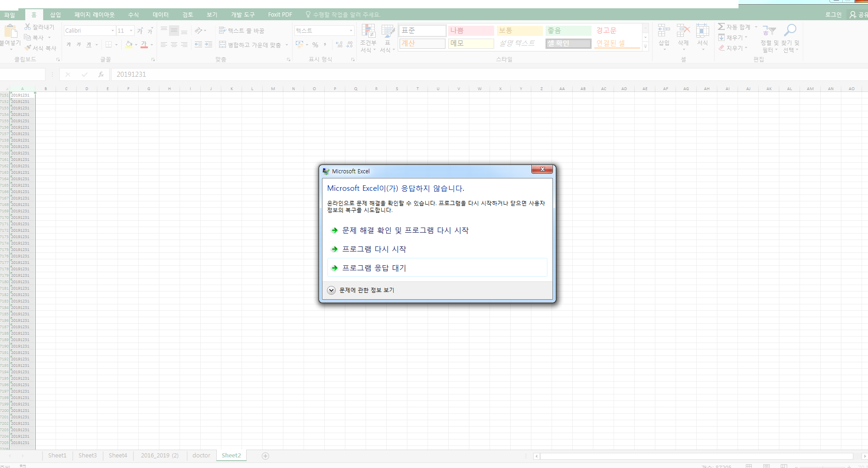Screen dimensions: 868x468
Task: Apply percent style with the % icon
Action: [315, 45]
